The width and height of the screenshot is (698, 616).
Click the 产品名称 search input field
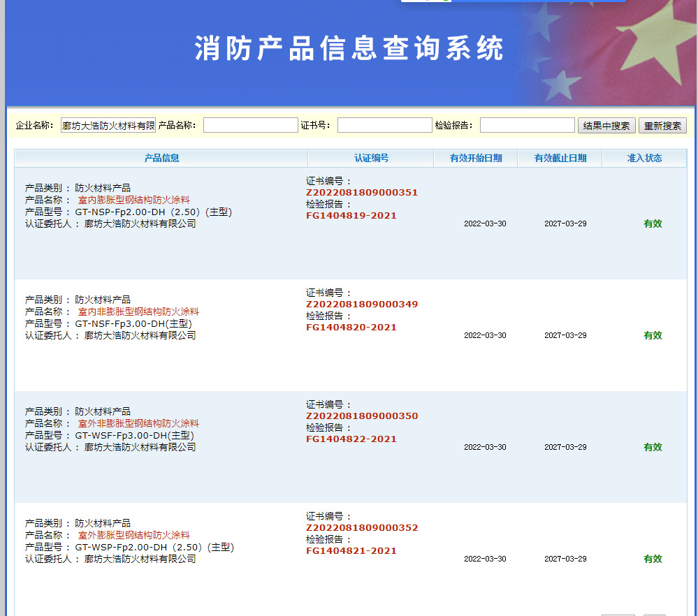251,125
